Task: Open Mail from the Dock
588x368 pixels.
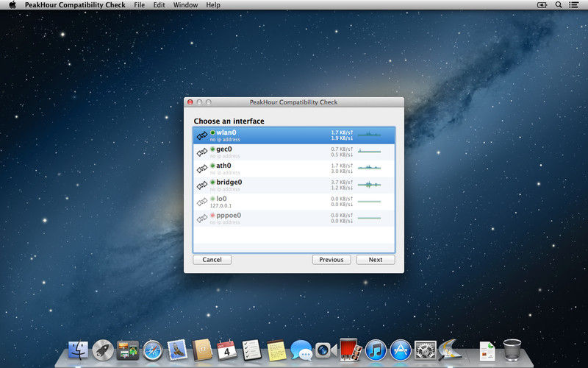Action: (177, 350)
